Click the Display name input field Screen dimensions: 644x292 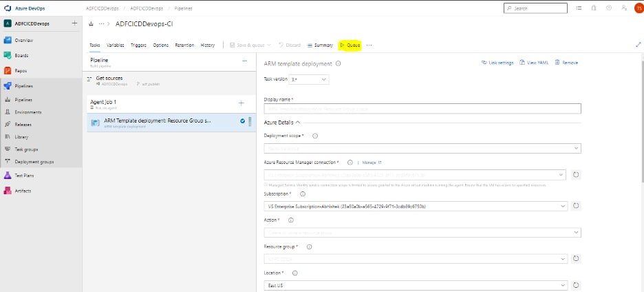coord(422,109)
